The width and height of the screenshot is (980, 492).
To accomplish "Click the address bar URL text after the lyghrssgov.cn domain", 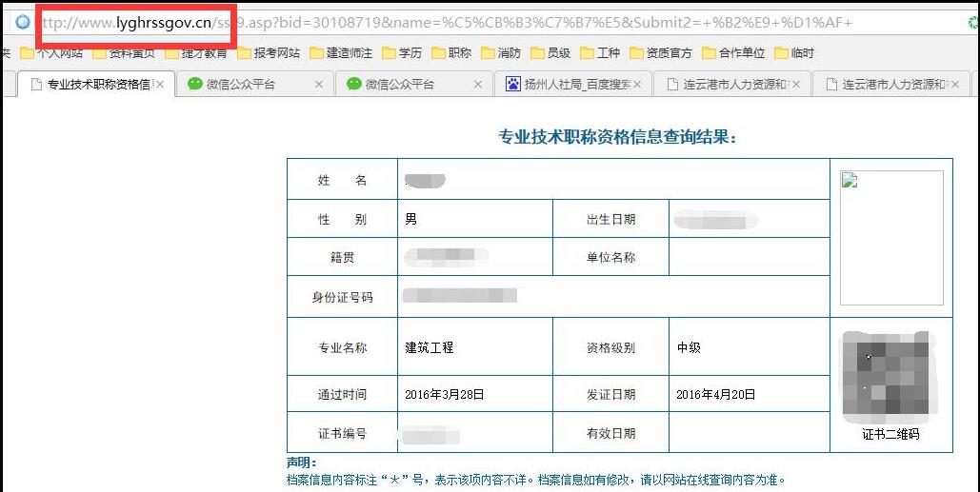I will 532,23.
